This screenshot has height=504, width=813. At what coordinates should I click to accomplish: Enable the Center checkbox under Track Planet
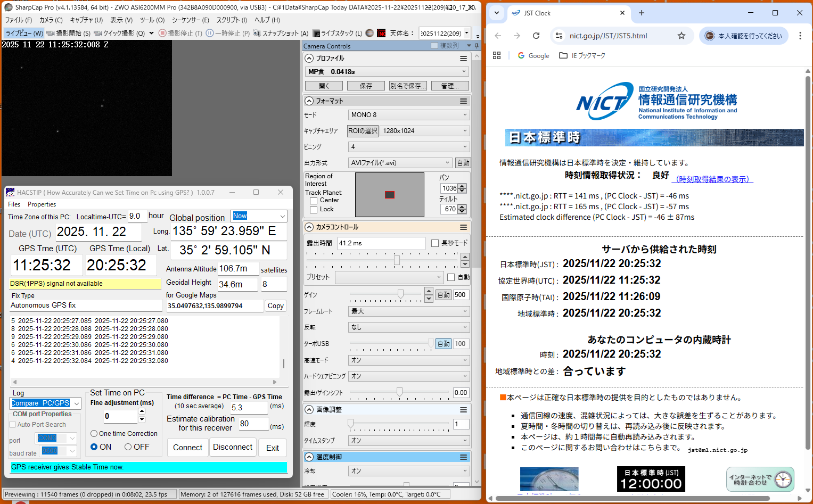[x=314, y=201]
